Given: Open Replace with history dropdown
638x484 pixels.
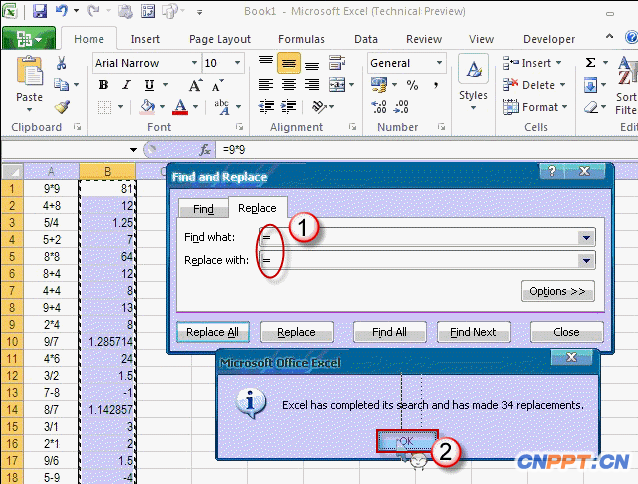Looking at the screenshot, I should (x=586, y=260).
